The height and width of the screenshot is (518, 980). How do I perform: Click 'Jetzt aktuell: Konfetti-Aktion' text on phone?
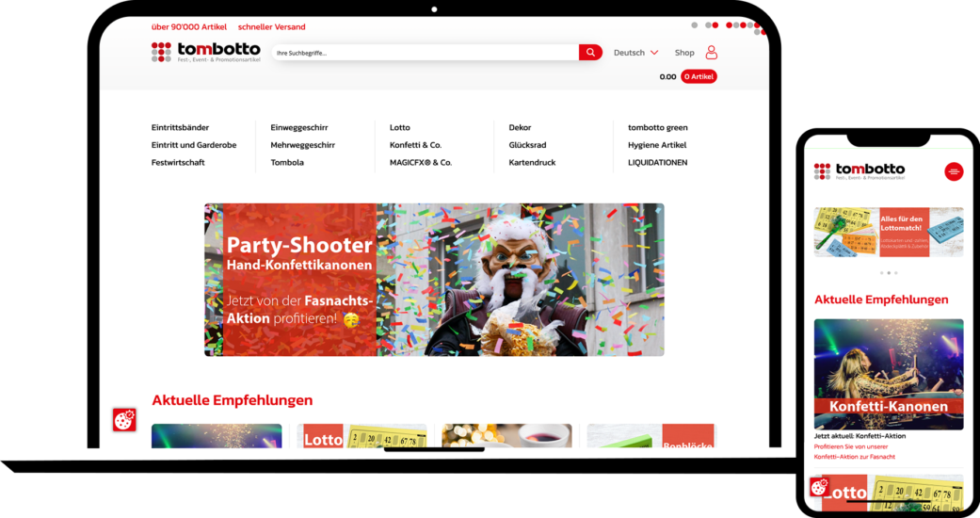860,436
